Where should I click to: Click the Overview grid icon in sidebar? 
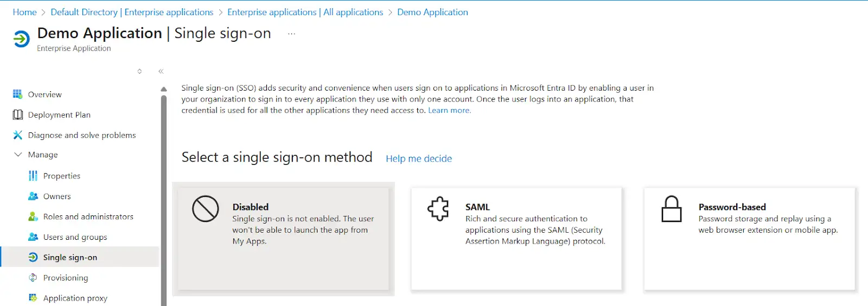point(18,94)
